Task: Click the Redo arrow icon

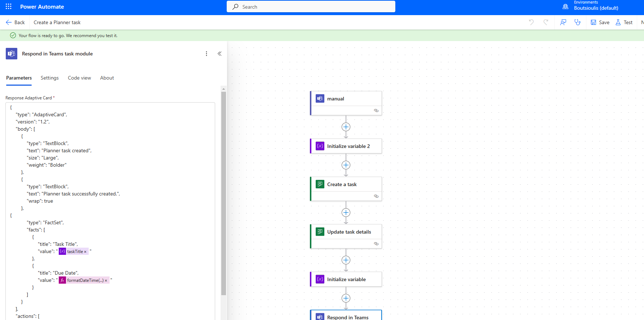Action: (546, 22)
